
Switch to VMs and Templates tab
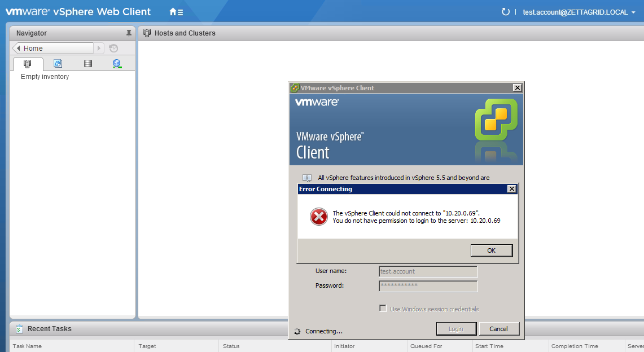tap(58, 64)
